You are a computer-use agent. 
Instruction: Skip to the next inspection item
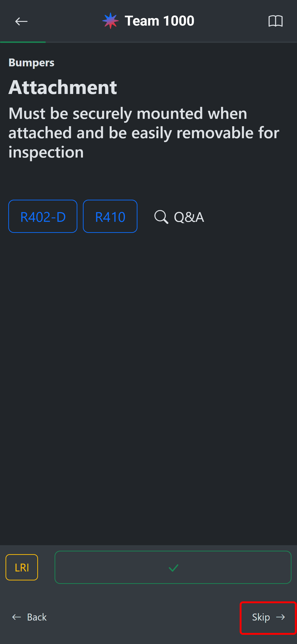pos(261,617)
